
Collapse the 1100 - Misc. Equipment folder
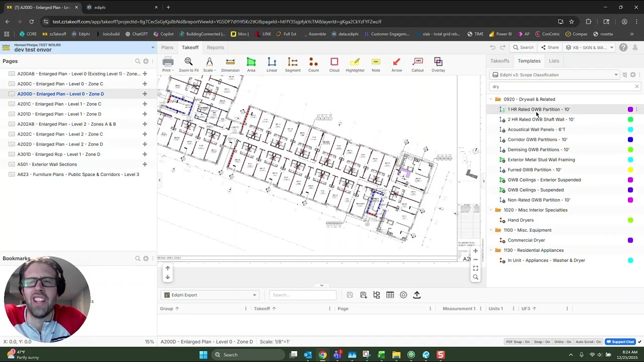point(491,230)
